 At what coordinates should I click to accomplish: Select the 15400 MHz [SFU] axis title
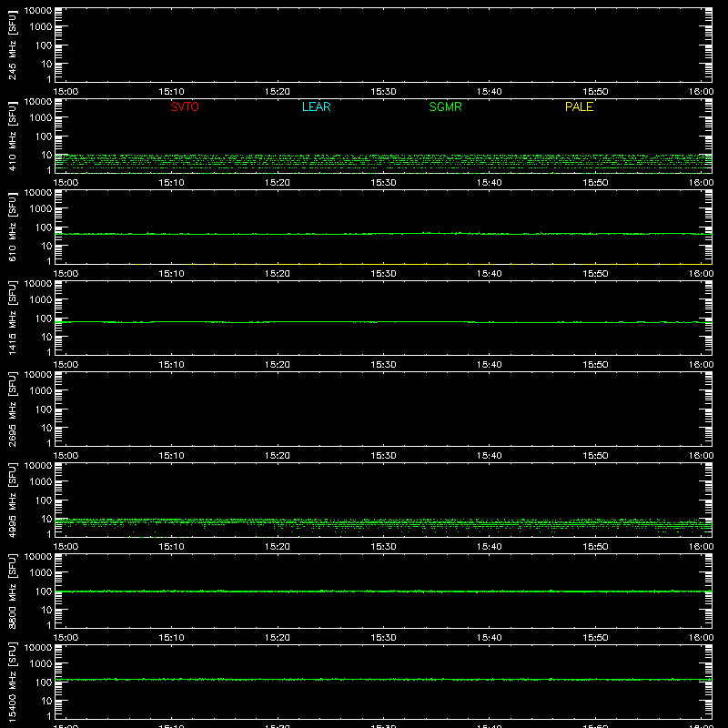12,682
